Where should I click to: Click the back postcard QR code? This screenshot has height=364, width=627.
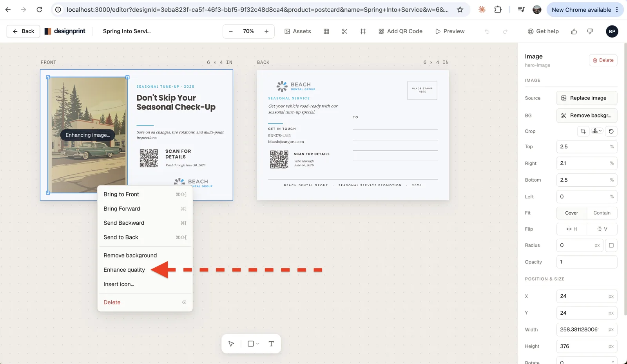point(279,159)
